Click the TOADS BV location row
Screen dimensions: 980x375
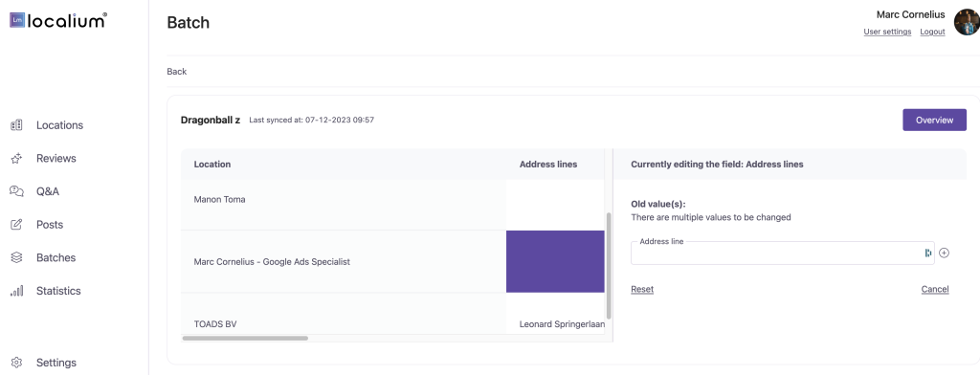[344, 314]
